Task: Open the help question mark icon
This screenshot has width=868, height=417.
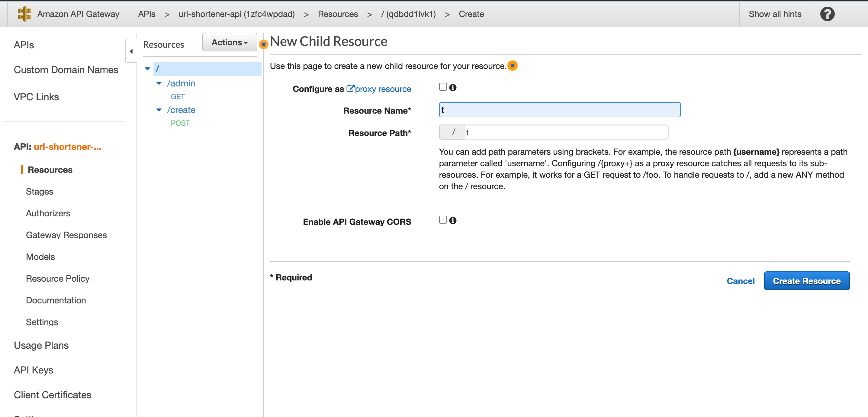Action: coord(827,14)
